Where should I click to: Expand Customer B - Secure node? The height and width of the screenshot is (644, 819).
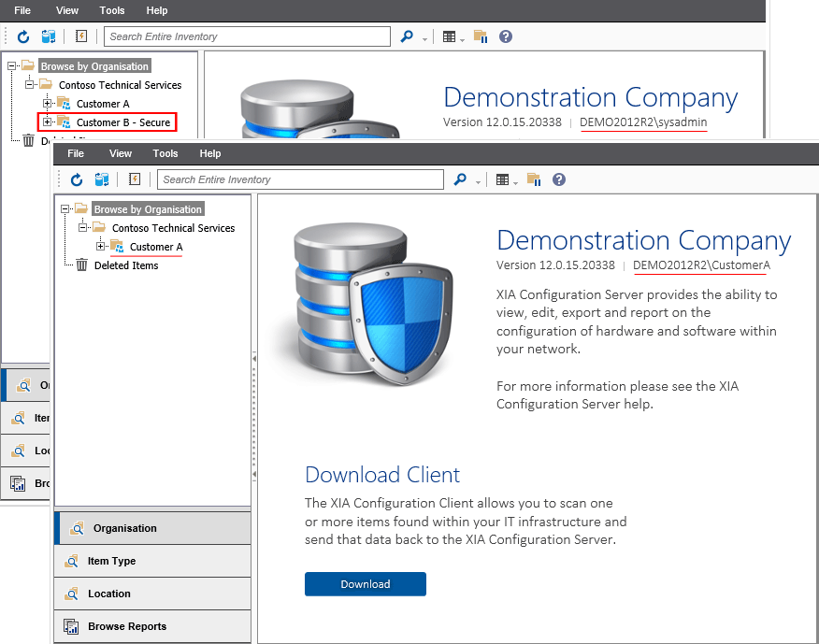click(x=47, y=122)
